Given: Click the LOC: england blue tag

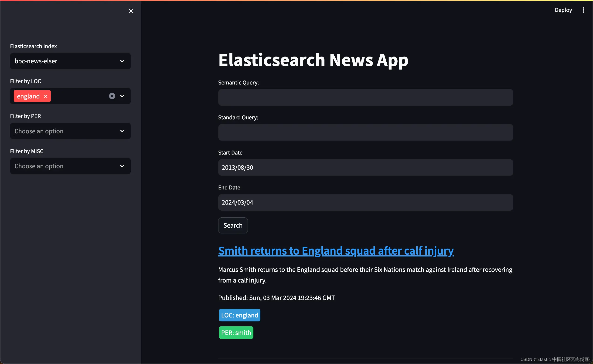Looking at the screenshot, I should pos(239,315).
